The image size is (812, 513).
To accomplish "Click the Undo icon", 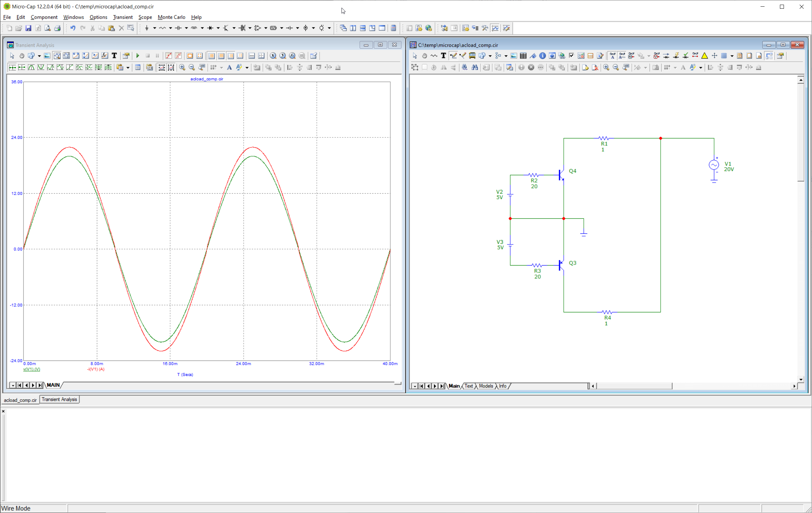I will (73, 28).
